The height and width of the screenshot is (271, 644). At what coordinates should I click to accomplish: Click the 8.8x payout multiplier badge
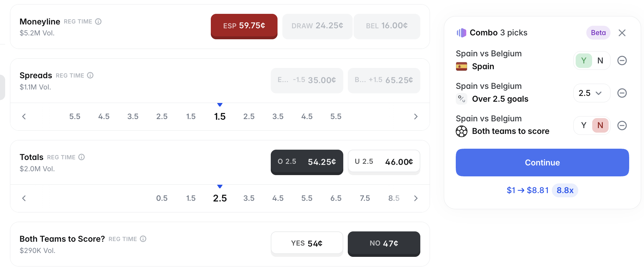coord(565,190)
